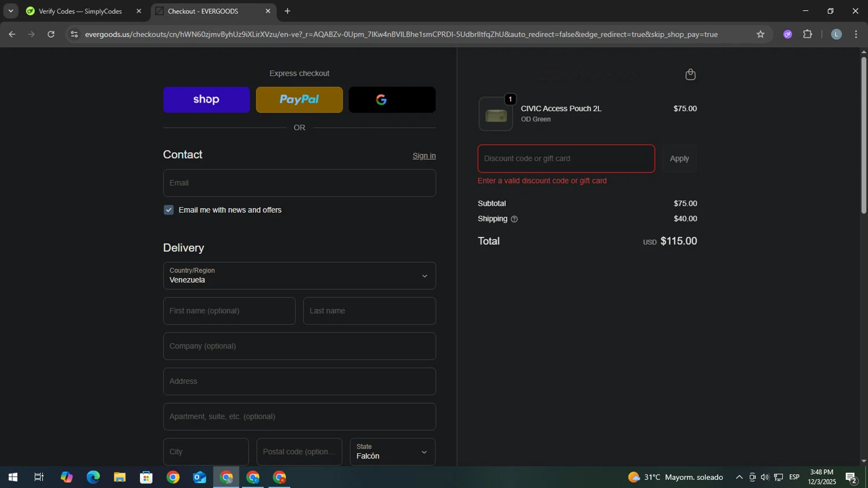Click the address bar URL
This screenshot has height=488, width=868.
coord(401,34)
